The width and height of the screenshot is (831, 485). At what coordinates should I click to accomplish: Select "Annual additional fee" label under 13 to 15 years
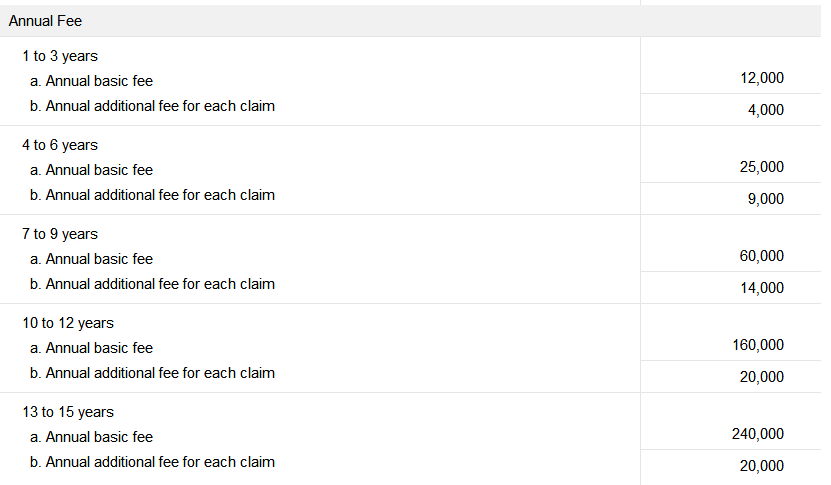(152, 462)
